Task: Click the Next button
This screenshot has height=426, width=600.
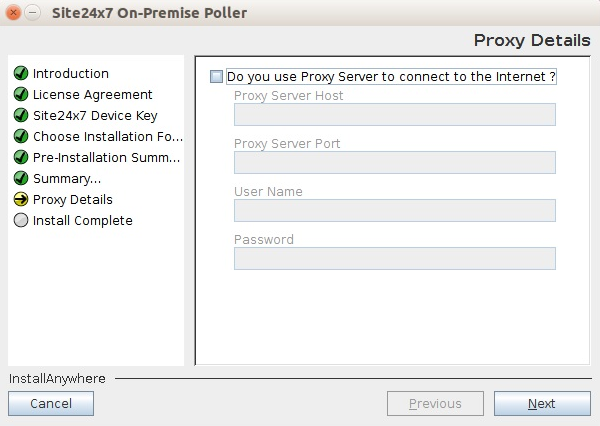Action: click(x=542, y=404)
